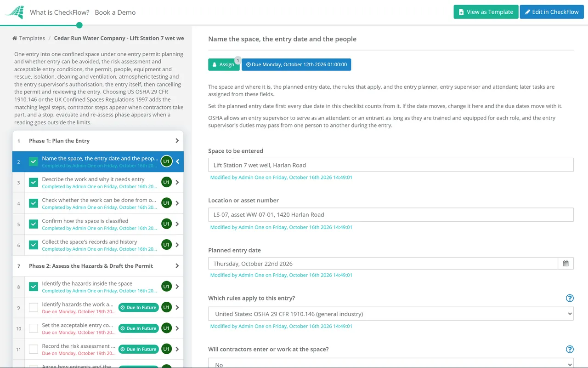Uncheck the Identify the hazards inside the space checkbox
This screenshot has height=368, width=588.
pos(34,287)
